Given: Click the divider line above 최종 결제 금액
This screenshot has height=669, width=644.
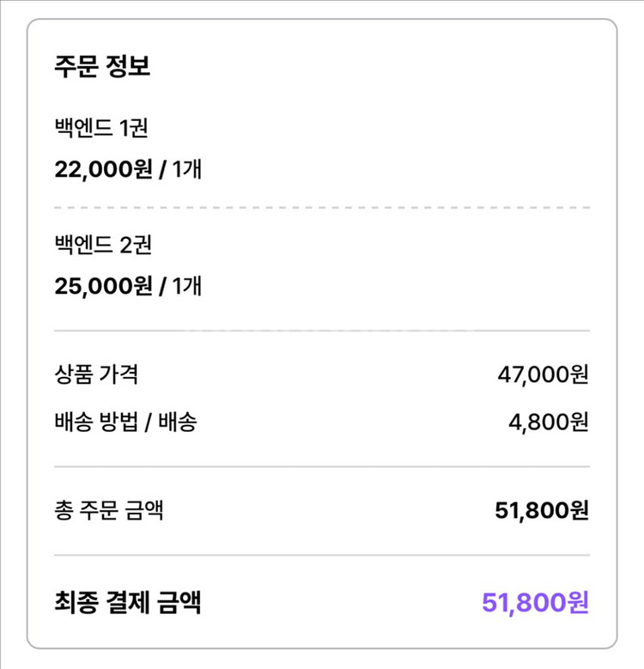Looking at the screenshot, I should point(322,556).
